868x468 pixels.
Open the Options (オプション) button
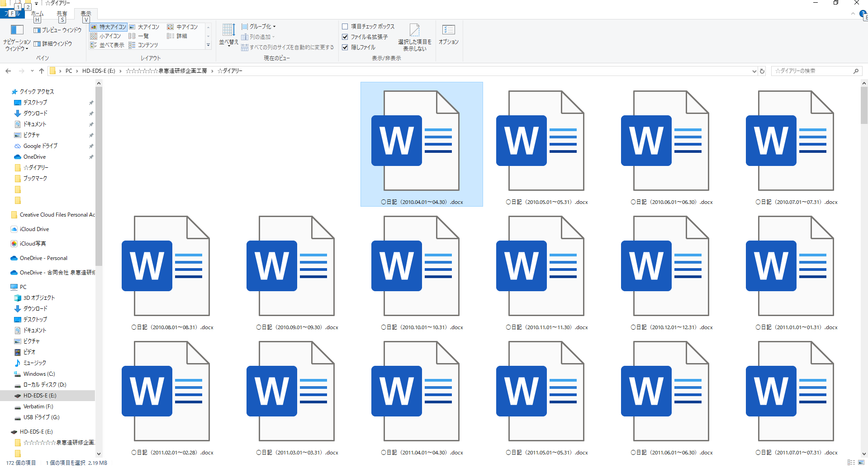449,35
